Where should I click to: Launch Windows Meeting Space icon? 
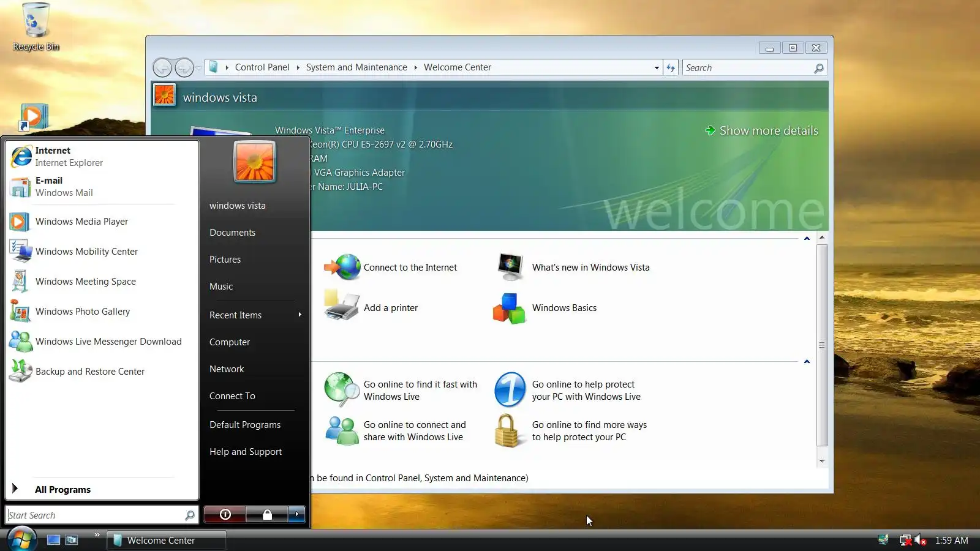(x=20, y=282)
